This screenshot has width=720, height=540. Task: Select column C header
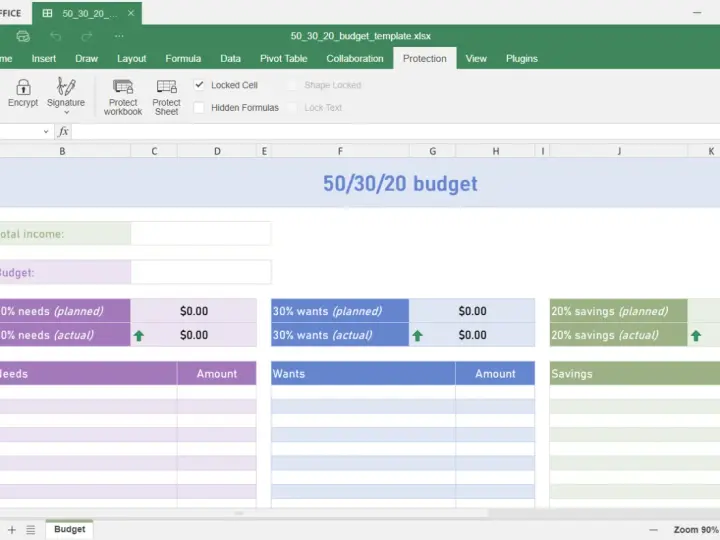click(154, 151)
